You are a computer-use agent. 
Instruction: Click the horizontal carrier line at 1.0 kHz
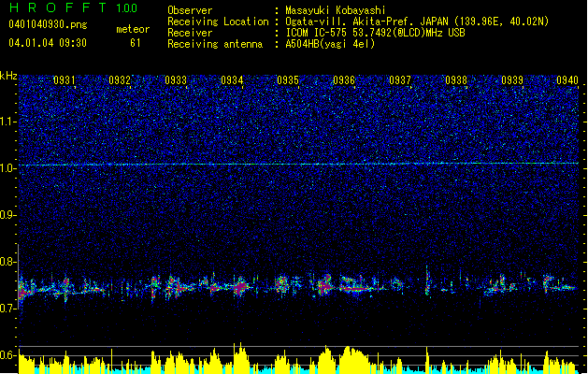(298, 164)
